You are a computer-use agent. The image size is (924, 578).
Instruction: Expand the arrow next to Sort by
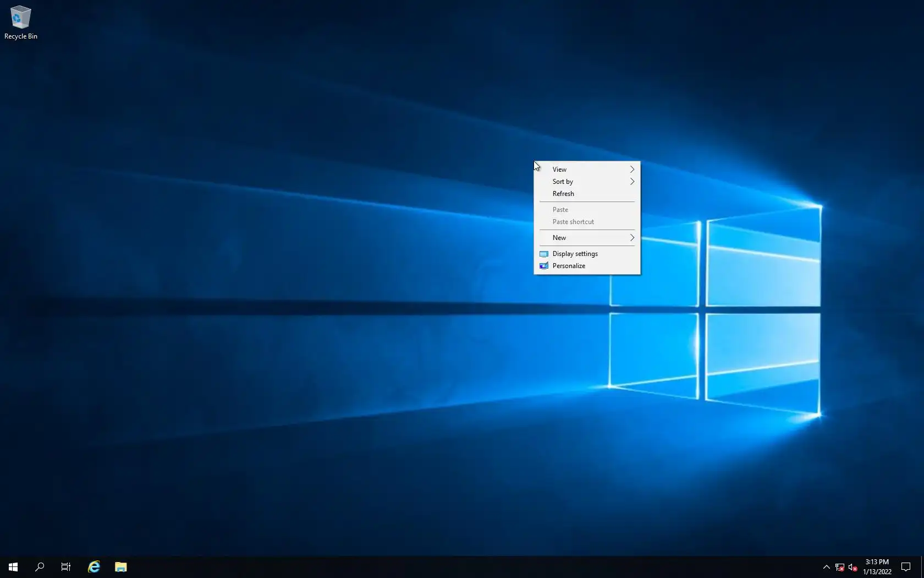pyautogui.click(x=632, y=182)
